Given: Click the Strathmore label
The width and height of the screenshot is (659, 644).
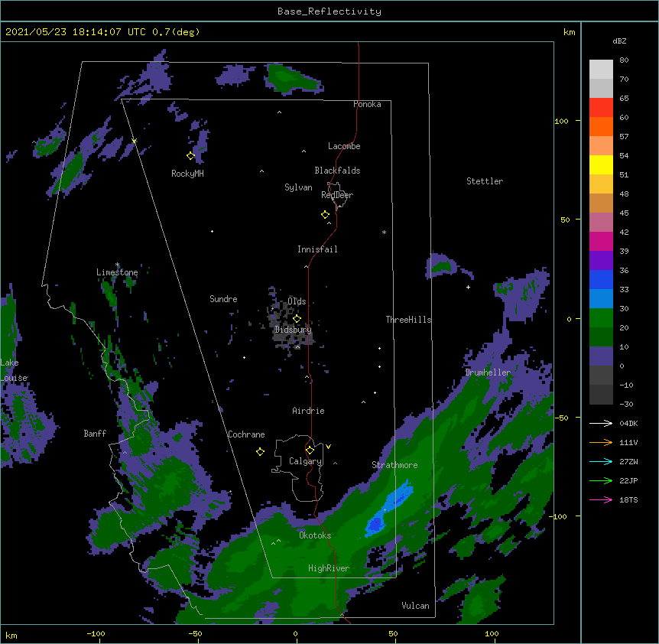Looking at the screenshot, I should coord(394,465).
